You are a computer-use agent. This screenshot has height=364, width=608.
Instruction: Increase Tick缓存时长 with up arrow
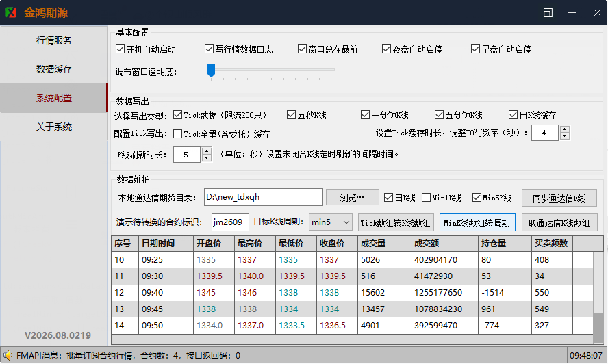pos(565,129)
